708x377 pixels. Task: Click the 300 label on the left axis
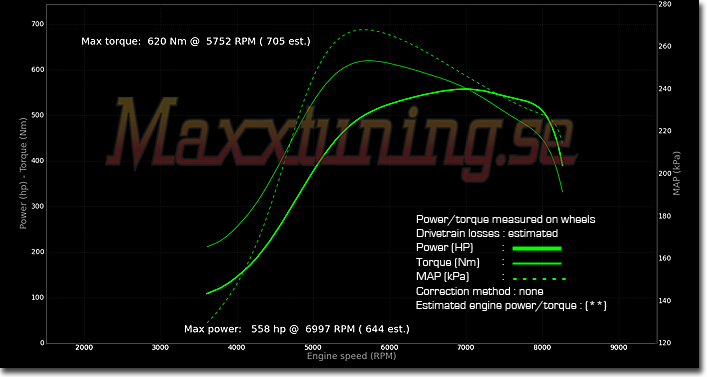(37, 206)
